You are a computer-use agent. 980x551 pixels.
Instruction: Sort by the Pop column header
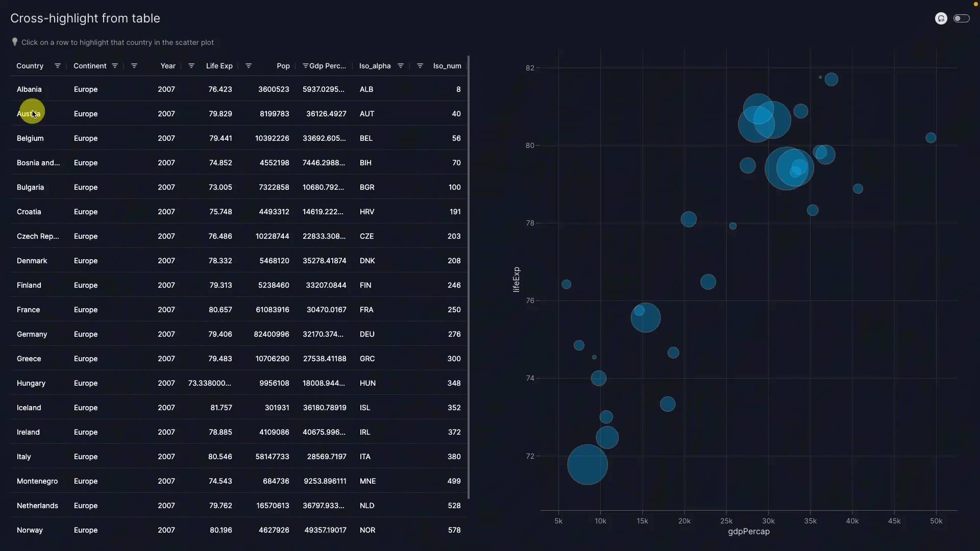(283, 66)
